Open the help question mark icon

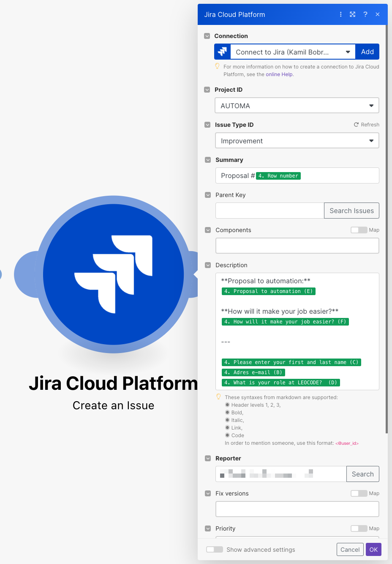pos(365,14)
